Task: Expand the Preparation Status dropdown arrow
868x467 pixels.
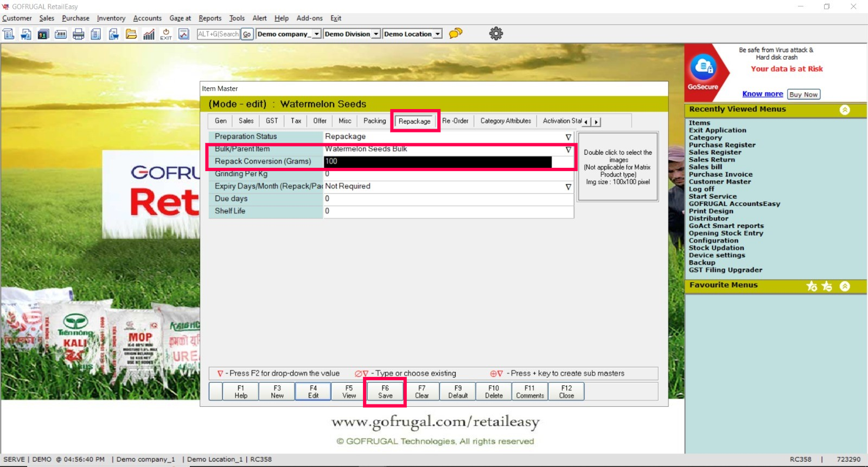Action: [x=568, y=137]
